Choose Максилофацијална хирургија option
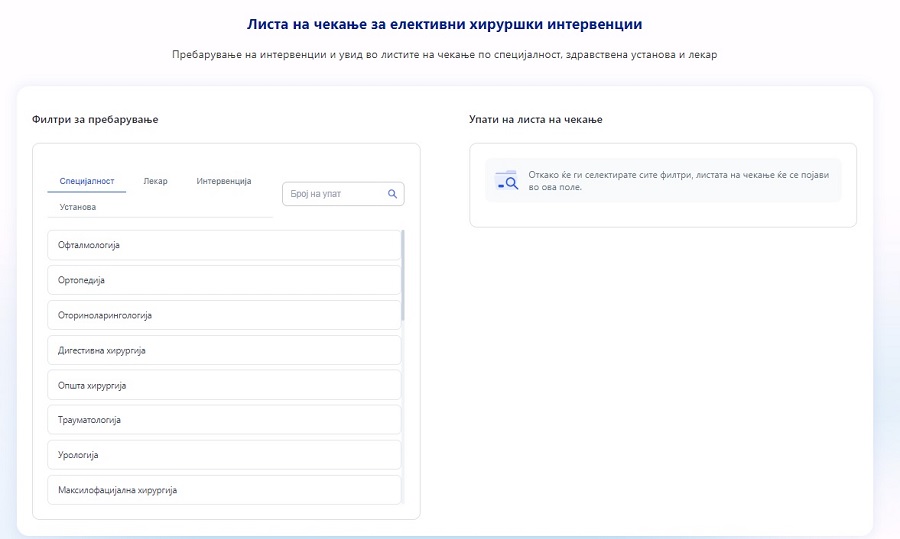The width and height of the screenshot is (900, 539). [x=224, y=490]
